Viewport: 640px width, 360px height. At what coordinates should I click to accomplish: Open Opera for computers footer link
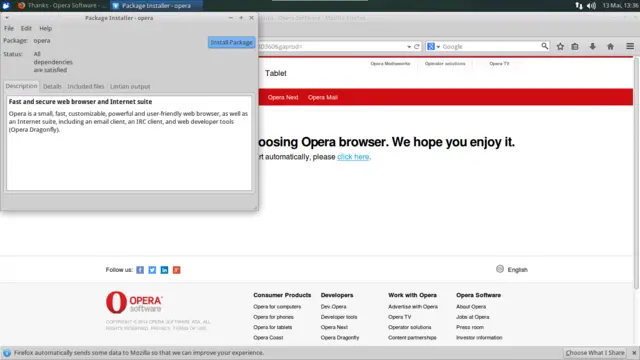(277, 307)
